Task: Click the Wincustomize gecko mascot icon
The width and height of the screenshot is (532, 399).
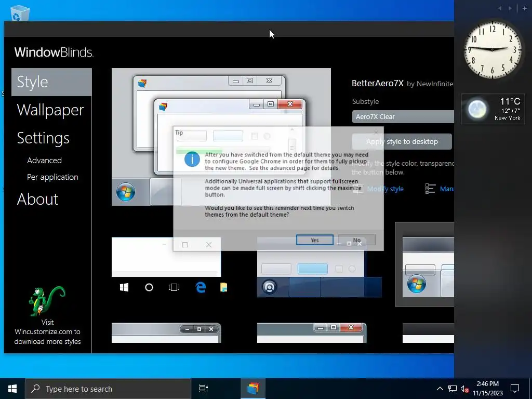Action: [x=47, y=301]
